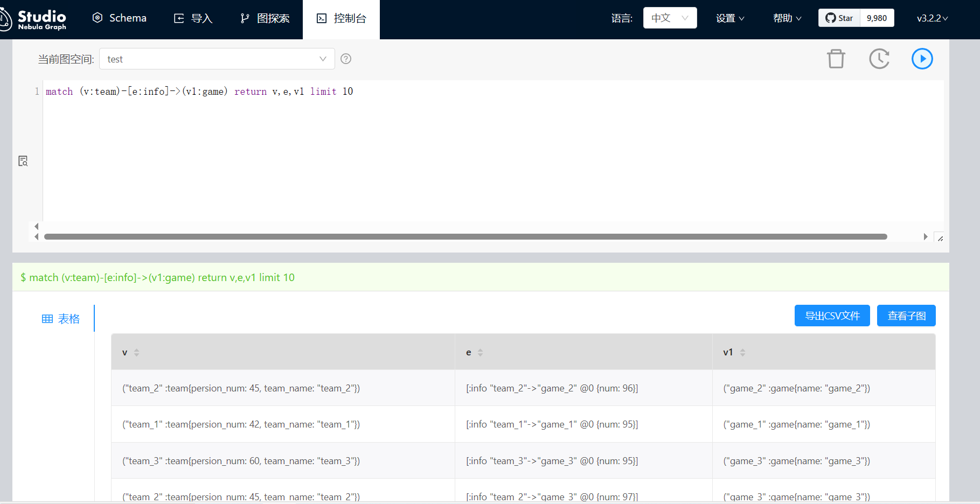Screen dimensions: 980x504
Task: Sort by column v
Action: coord(136,353)
